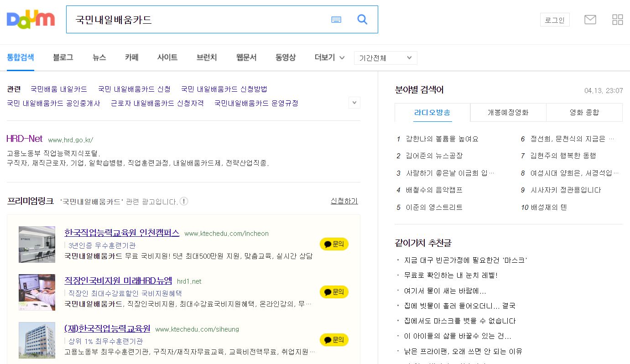Open article 집에 빗물이 흘러 들어오더니... 결국

(x=460, y=306)
